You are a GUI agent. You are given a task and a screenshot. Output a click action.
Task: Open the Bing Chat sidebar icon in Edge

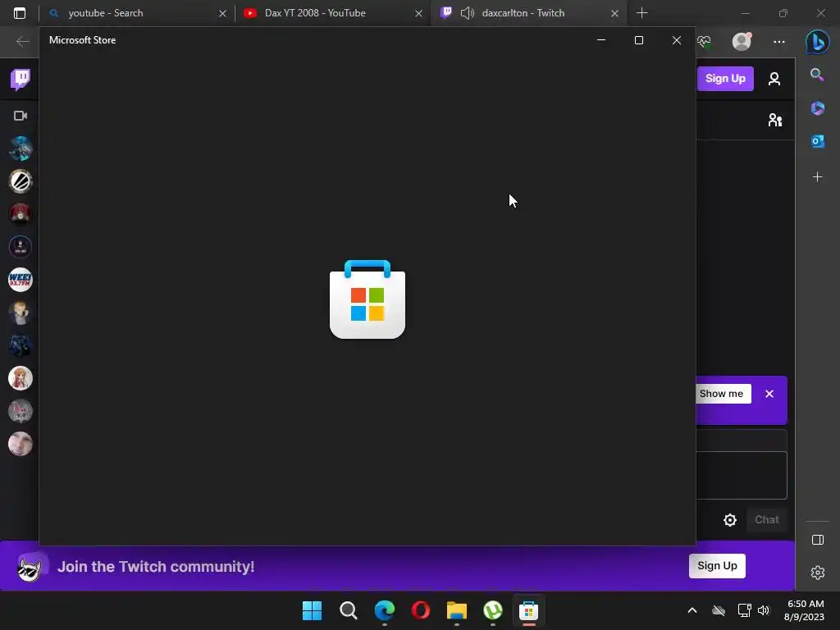click(x=818, y=41)
